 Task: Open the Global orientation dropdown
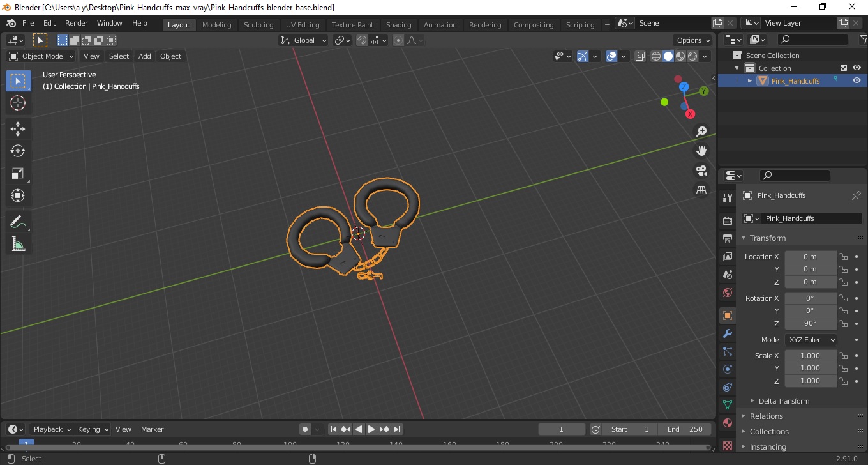[303, 40]
